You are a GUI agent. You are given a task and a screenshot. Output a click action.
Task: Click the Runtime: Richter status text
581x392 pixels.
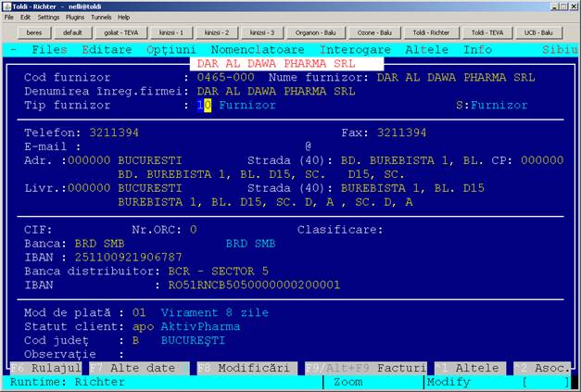pyautogui.click(x=68, y=382)
